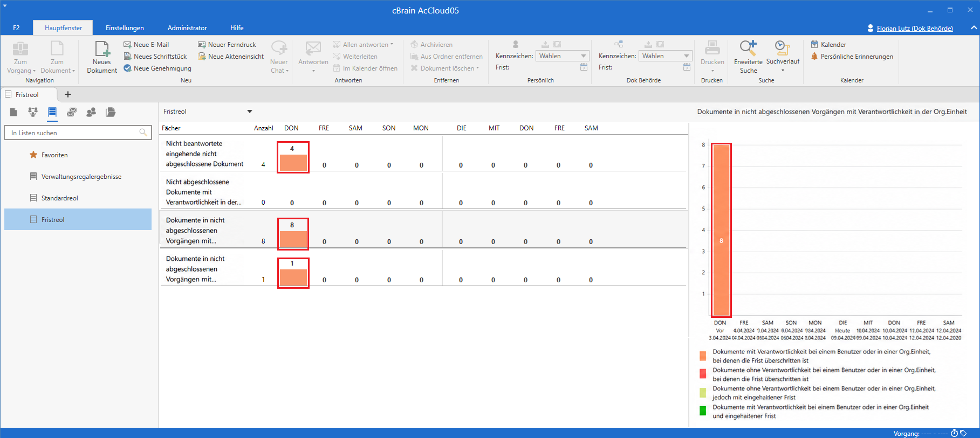Create a new document with Neues Dokument
980x438 pixels.
click(101, 57)
